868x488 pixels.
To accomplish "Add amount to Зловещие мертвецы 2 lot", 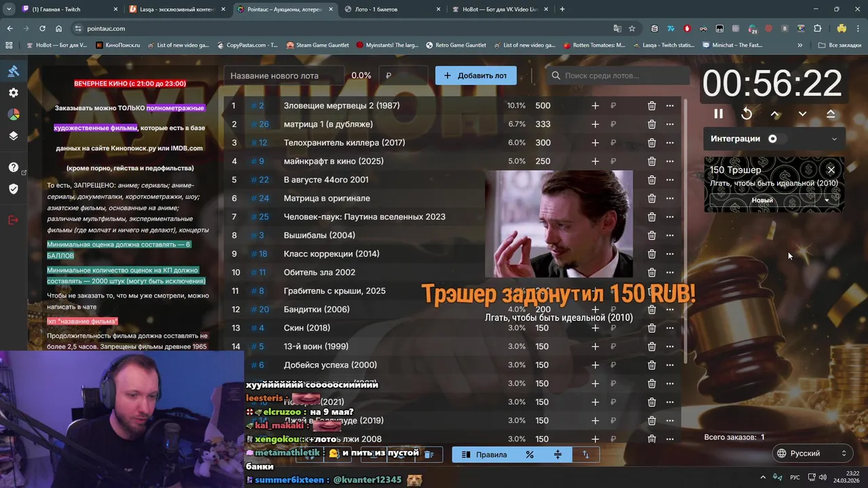I will [x=595, y=106].
